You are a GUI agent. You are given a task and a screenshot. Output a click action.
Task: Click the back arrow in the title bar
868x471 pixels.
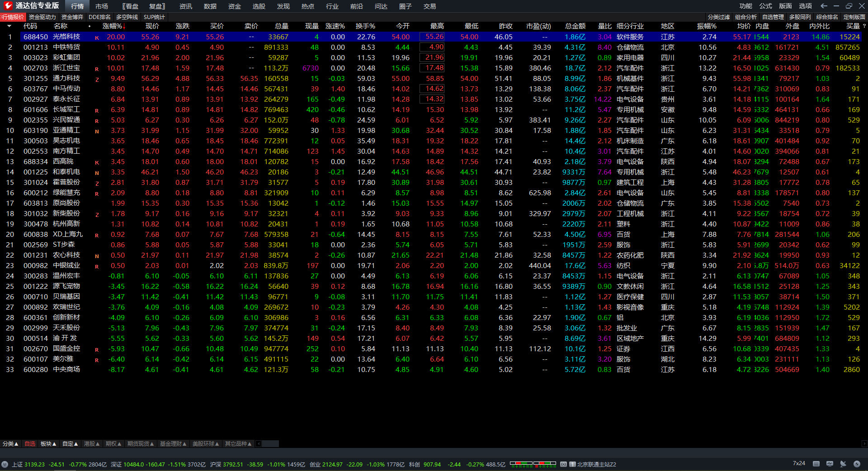coord(824,6)
